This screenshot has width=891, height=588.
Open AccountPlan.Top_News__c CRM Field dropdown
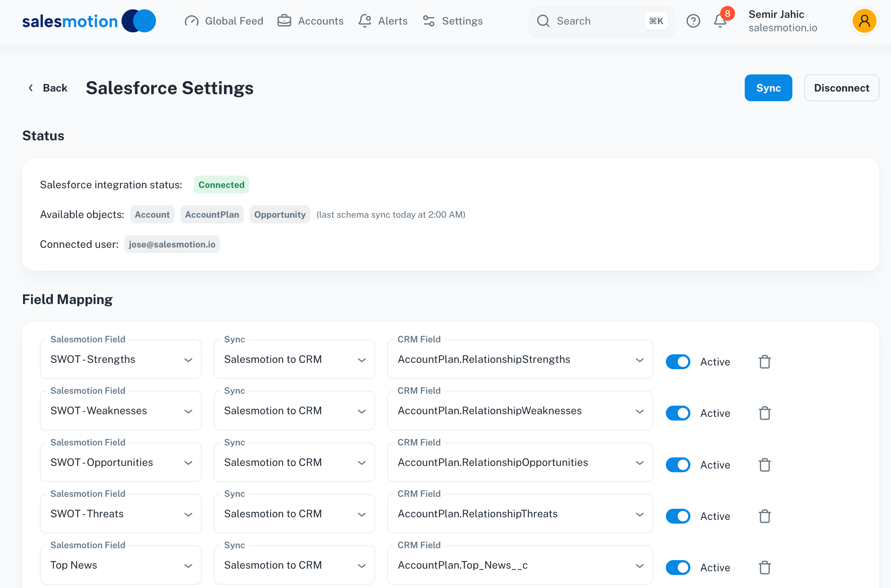coord(520,565)
